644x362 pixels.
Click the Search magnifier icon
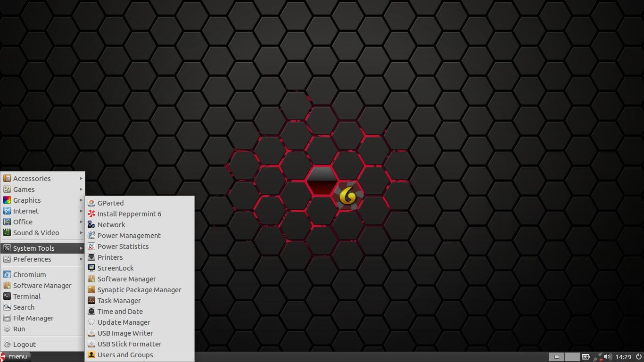click(7, 307)
